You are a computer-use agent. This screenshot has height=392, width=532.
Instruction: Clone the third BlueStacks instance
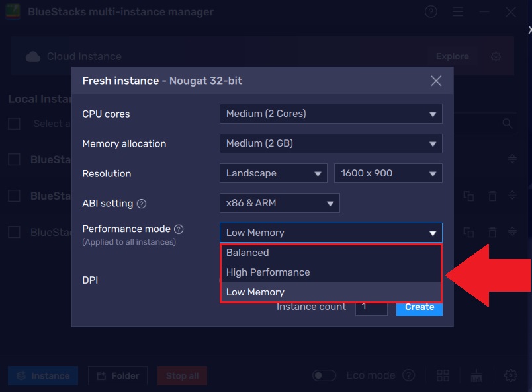[468, 233]
